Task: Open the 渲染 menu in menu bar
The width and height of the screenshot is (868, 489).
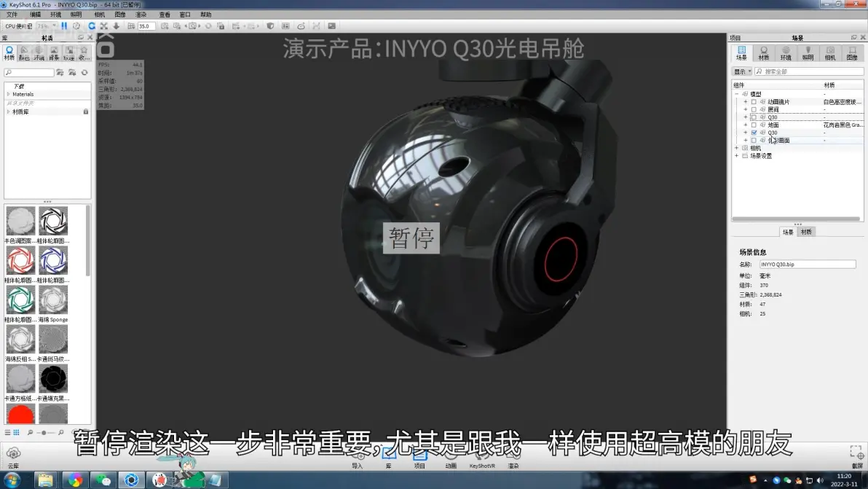Action: [141, 15]
